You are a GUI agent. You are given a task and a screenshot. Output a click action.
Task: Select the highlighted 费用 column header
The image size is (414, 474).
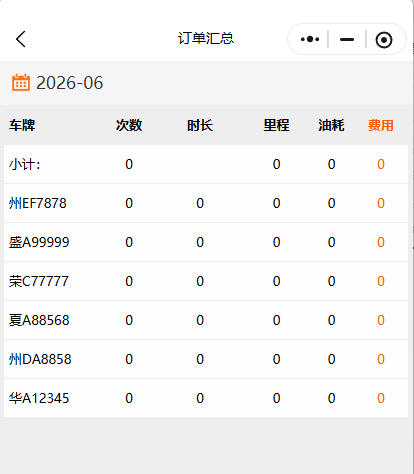click(381, 125)
